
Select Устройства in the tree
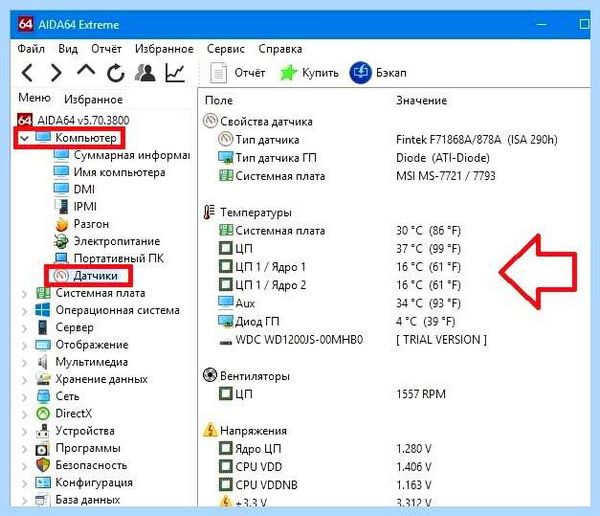[x=85, y=431]
